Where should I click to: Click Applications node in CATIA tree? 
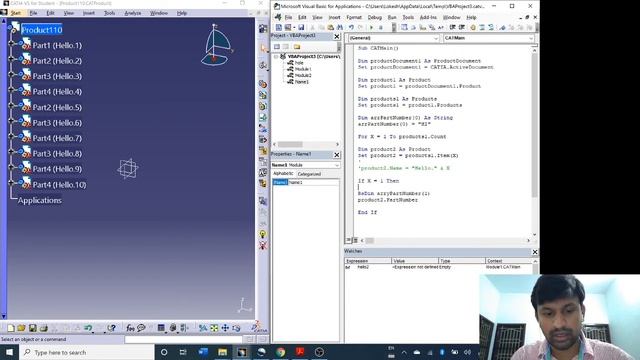[40, 200]
